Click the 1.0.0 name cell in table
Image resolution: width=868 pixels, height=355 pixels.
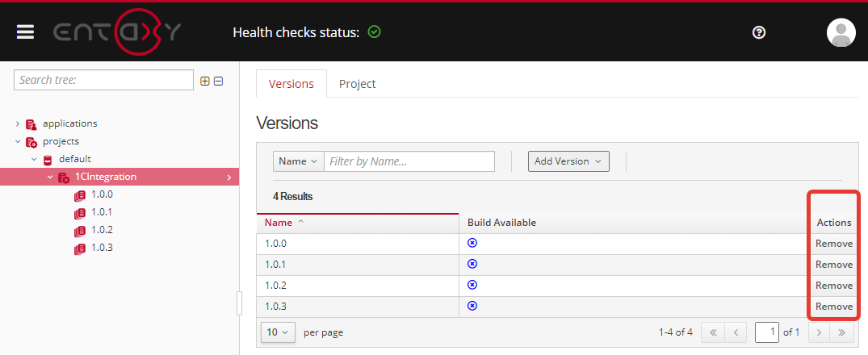pos(358,244)
